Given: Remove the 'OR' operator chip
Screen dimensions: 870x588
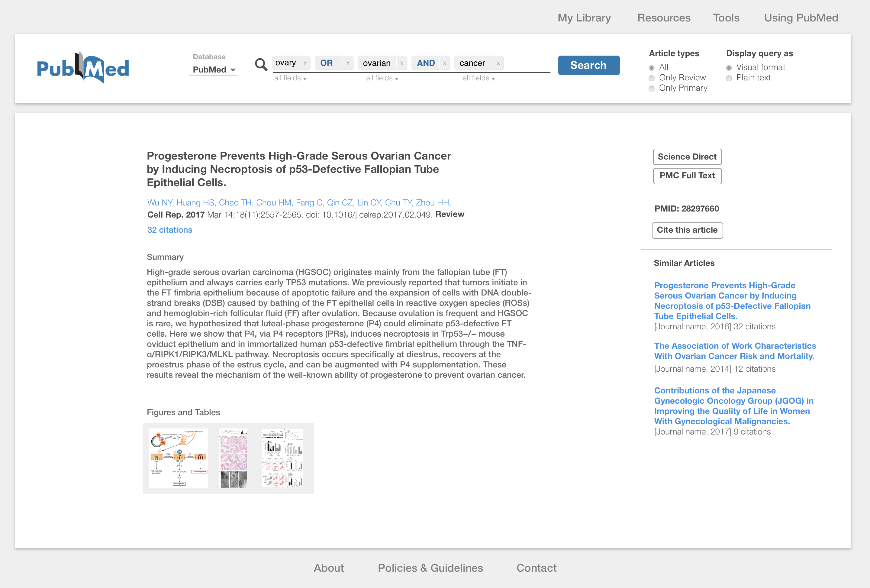Looking at the screenshot, I should point(348,63).
